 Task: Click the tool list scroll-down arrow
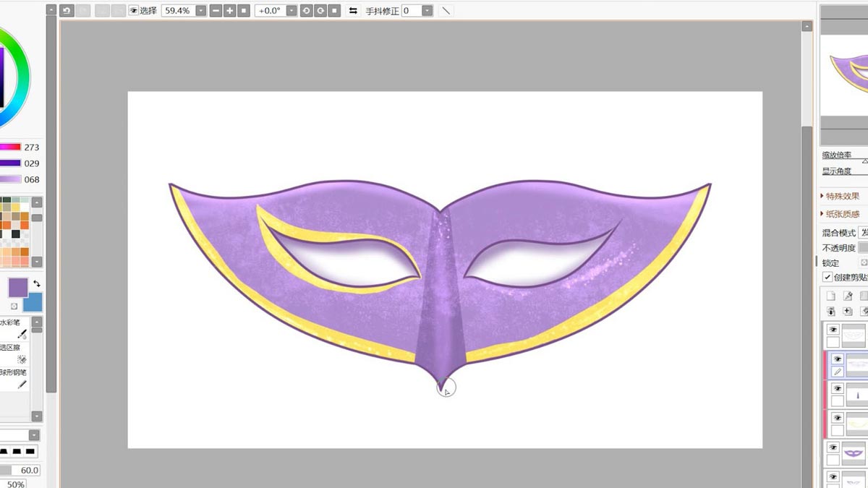click(x=37, y=416)
